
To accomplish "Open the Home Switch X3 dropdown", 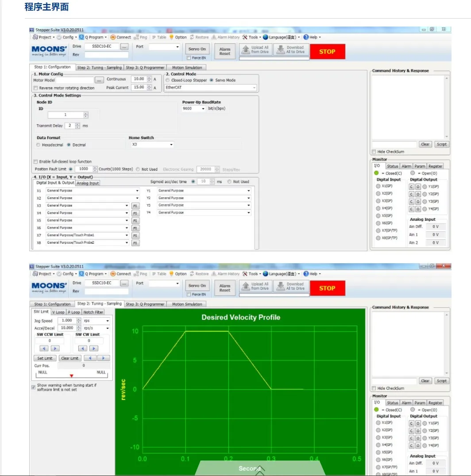I will (x=151, y=145).
